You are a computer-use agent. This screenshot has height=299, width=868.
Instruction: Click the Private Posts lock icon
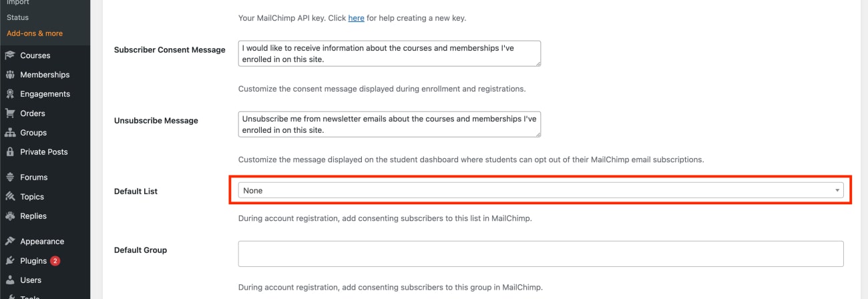pos(10,152)
